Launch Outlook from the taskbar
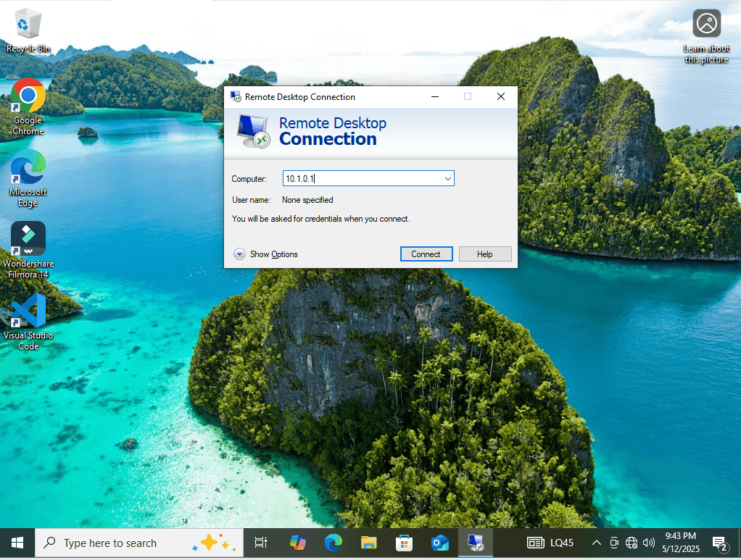 coord(439,543)
